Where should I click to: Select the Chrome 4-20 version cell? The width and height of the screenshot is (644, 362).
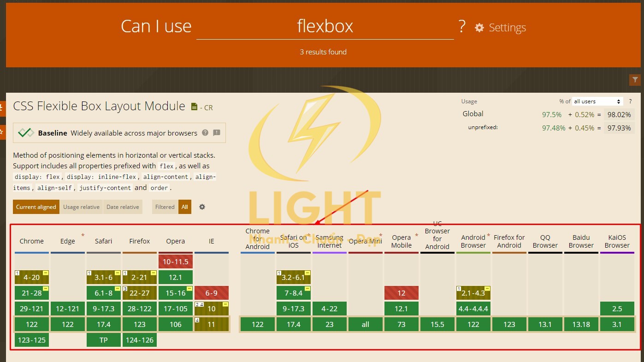click(x=32, y=277)
